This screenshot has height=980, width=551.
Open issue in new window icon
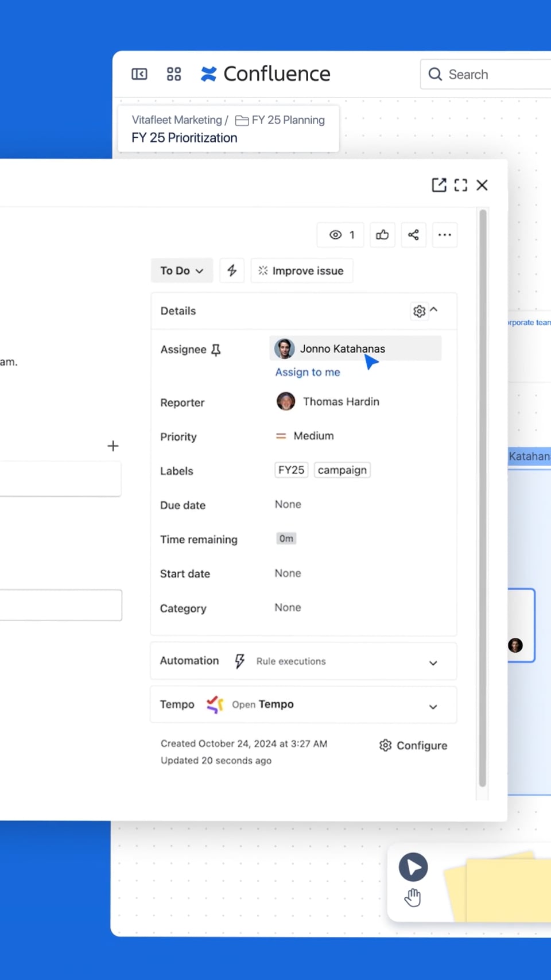click(439, 185)
